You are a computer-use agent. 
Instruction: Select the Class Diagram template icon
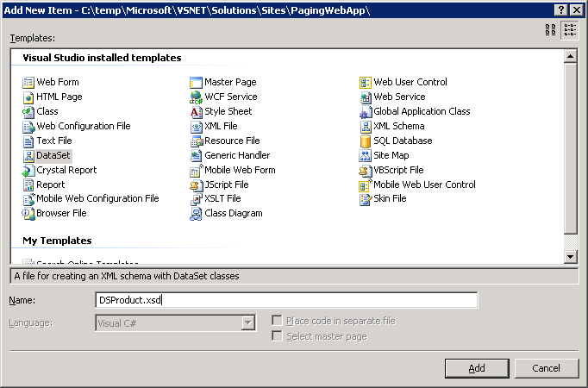pos(196,213)
